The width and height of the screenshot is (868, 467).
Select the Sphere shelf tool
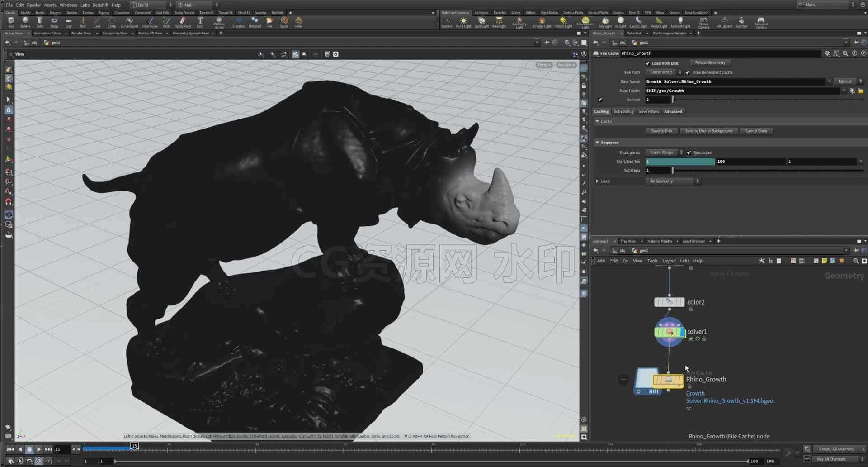click(25, 22)
